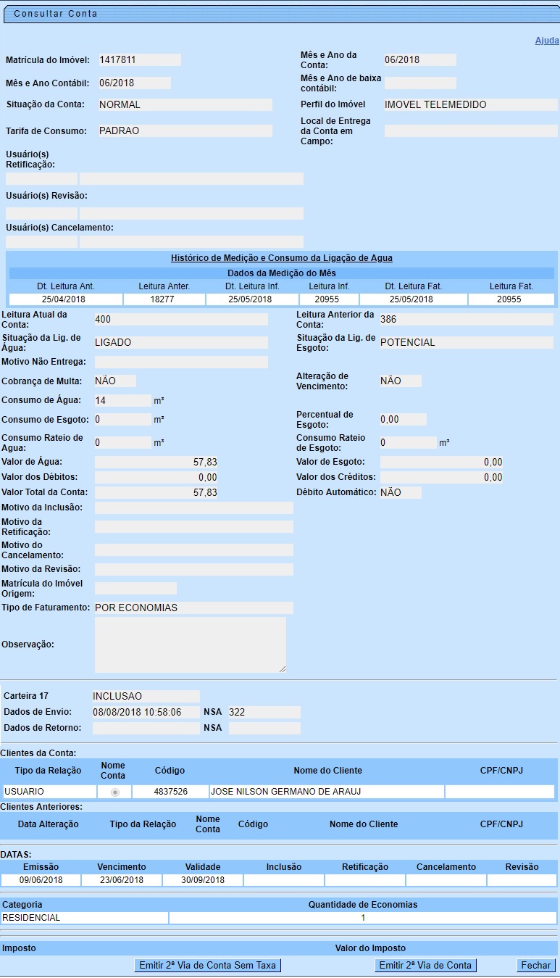Select the Situação da Conta field
Viewport: 560px width, 978px height.
click(185, 104)
